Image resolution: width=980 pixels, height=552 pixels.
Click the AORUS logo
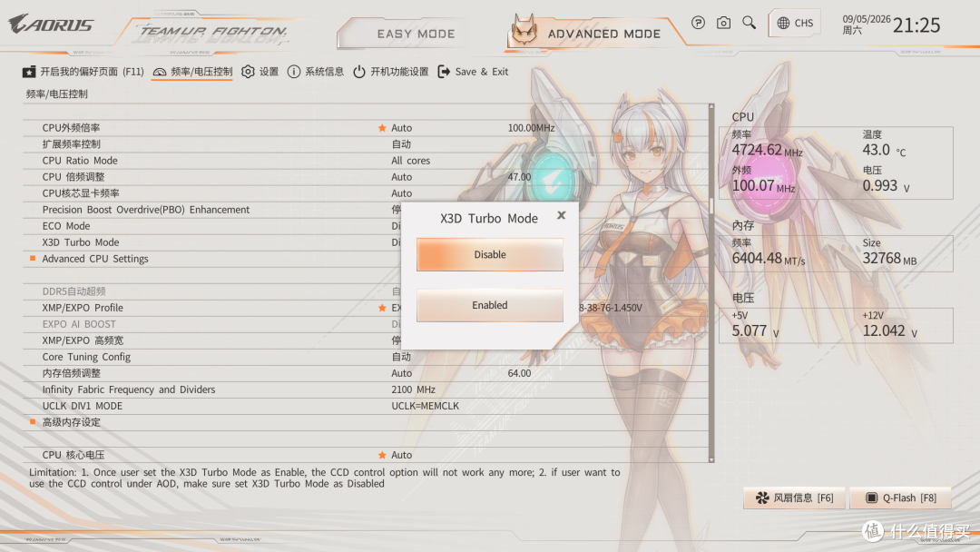point(51,25)
